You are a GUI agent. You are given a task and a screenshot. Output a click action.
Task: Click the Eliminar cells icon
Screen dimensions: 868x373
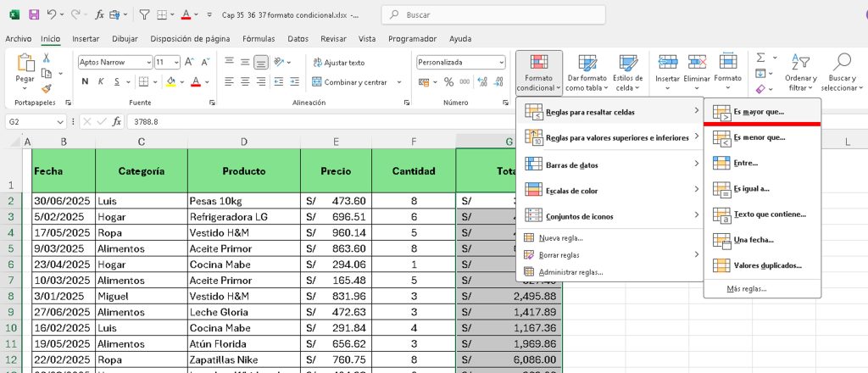tap(697, 62)
